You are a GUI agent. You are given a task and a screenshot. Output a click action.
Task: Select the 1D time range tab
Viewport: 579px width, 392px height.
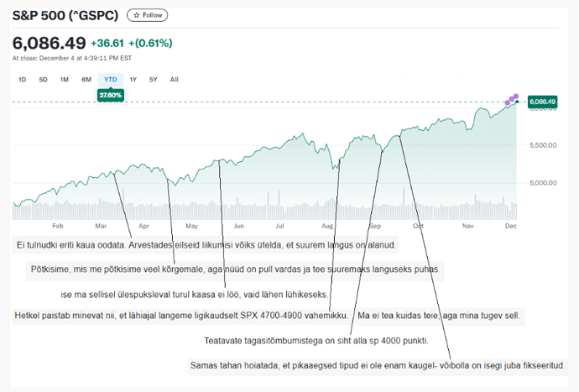click(x=22, y=80)
